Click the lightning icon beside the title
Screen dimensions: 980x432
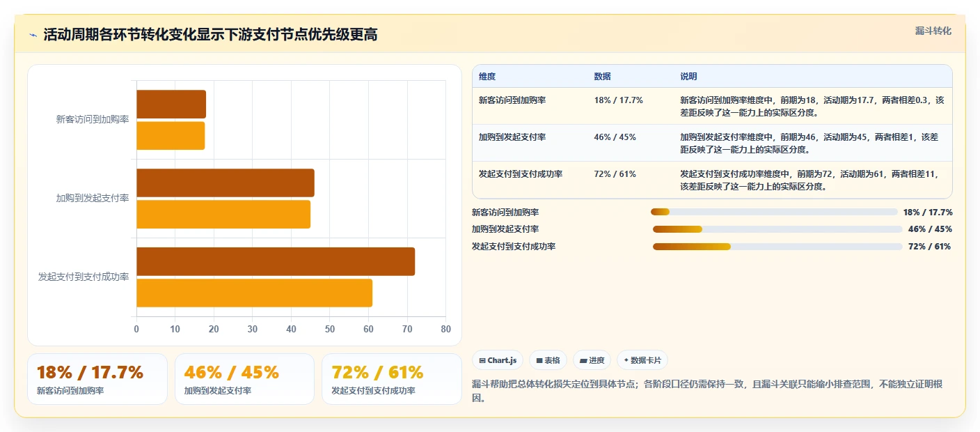click(33, 35)
